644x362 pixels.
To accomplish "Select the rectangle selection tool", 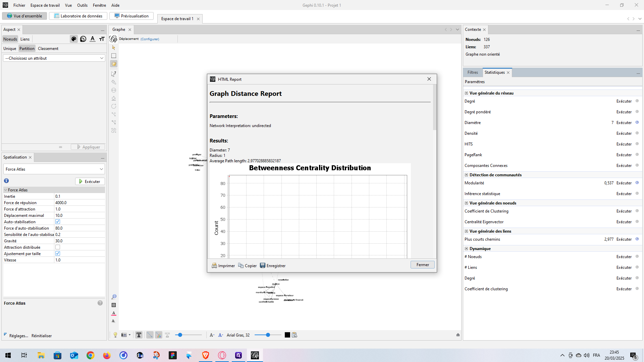I will point(114,56).
